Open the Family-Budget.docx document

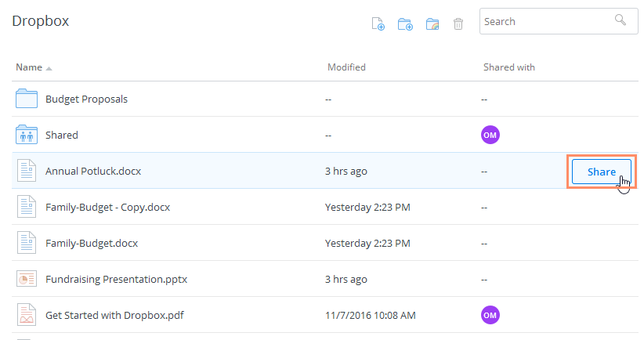92,243
